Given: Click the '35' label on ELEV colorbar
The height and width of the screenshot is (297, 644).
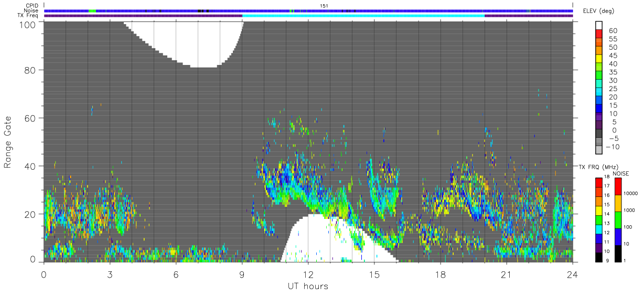Looking at the screenshot, I should point(612,72).
